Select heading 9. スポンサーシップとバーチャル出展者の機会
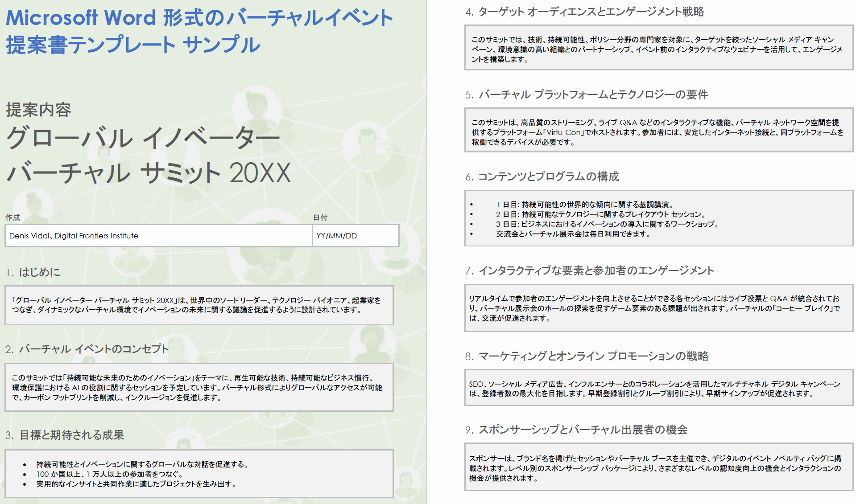Screen dimensions: 860x504 point(578,430)
